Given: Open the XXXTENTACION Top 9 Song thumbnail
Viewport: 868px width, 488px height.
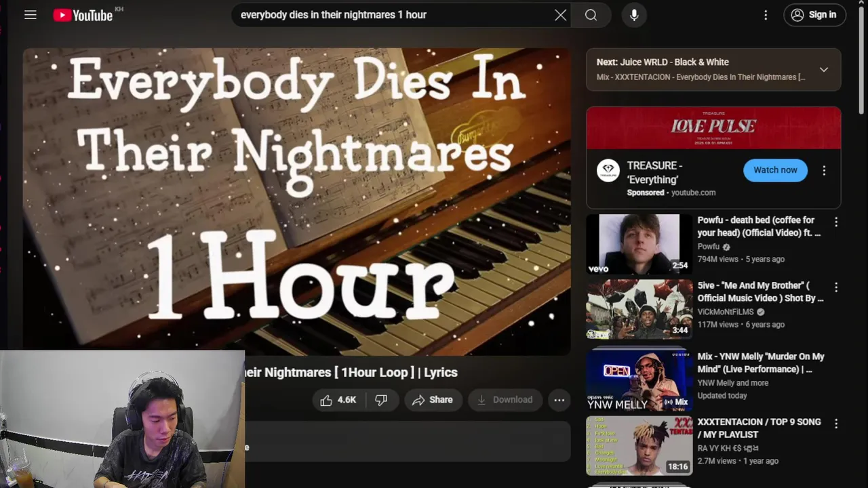Looking at the screenshot, I should point(639,446).
